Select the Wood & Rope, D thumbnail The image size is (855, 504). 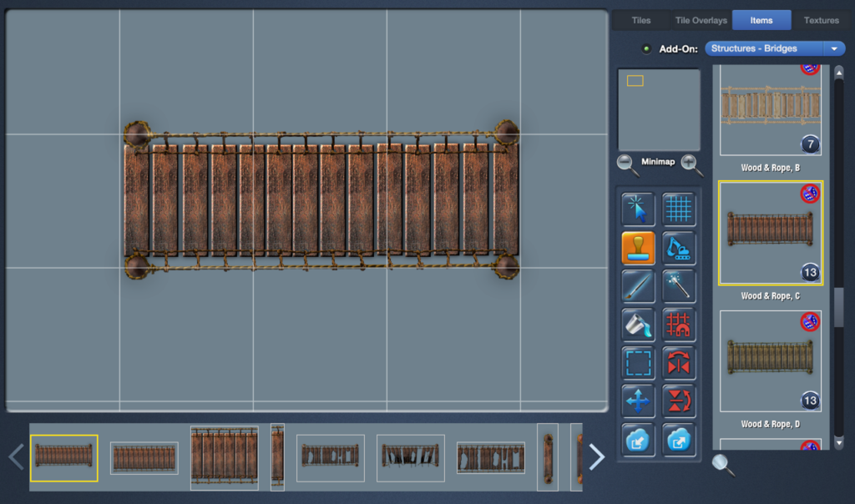[769, 361]
